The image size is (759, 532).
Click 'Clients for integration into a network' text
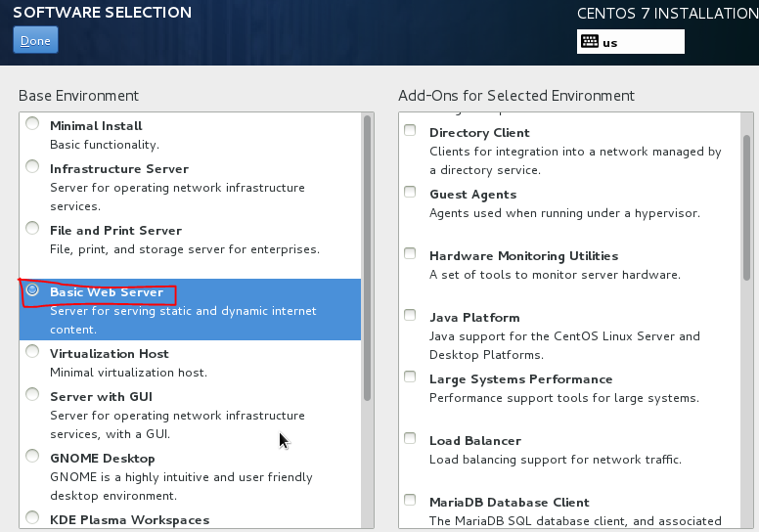click(575, 160)
